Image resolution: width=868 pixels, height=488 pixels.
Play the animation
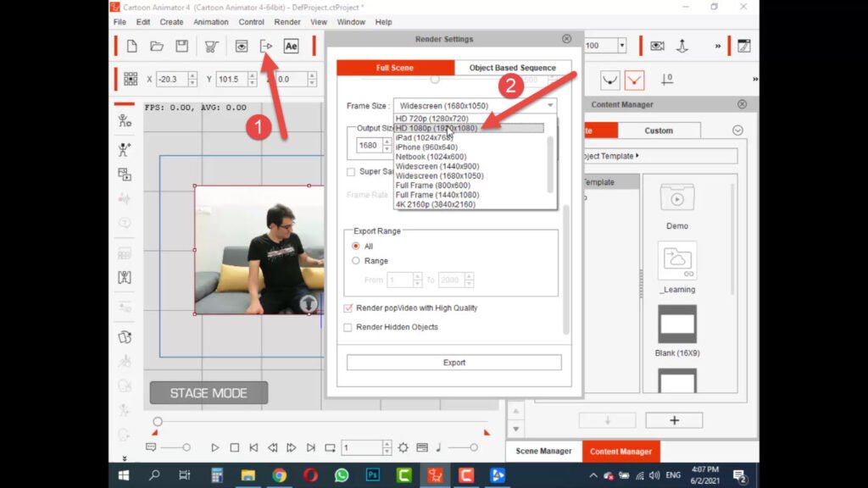pos(215,447)
